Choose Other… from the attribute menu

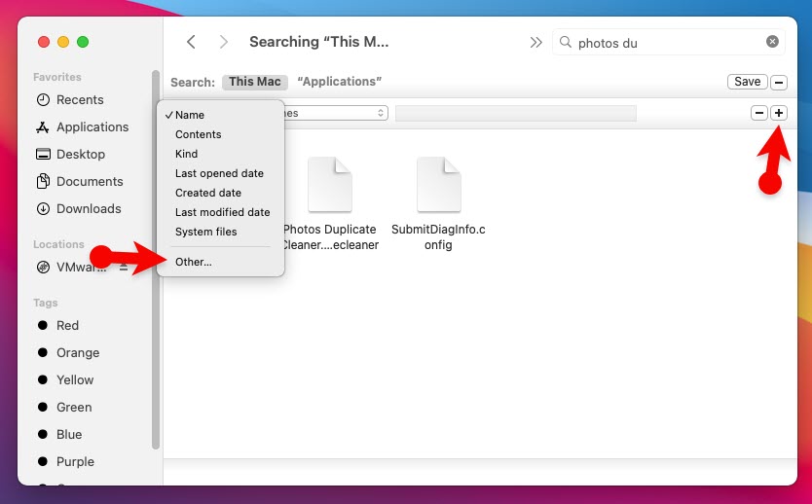193,262
